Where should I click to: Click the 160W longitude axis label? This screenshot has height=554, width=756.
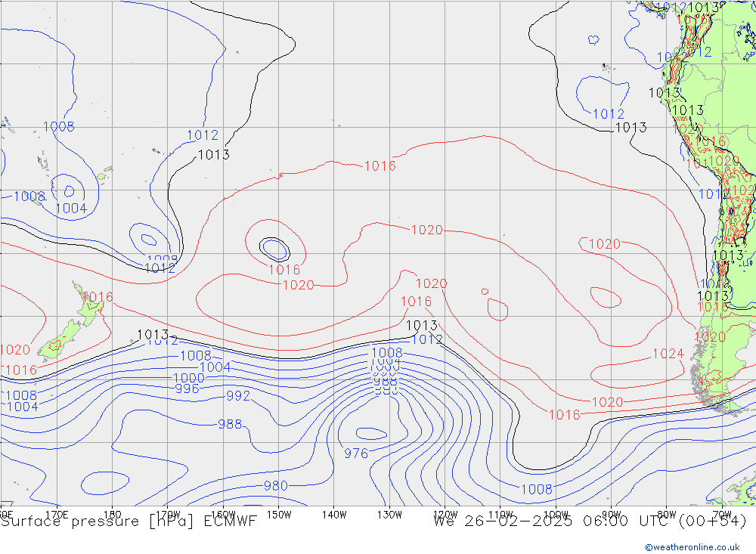coord(223,515)
